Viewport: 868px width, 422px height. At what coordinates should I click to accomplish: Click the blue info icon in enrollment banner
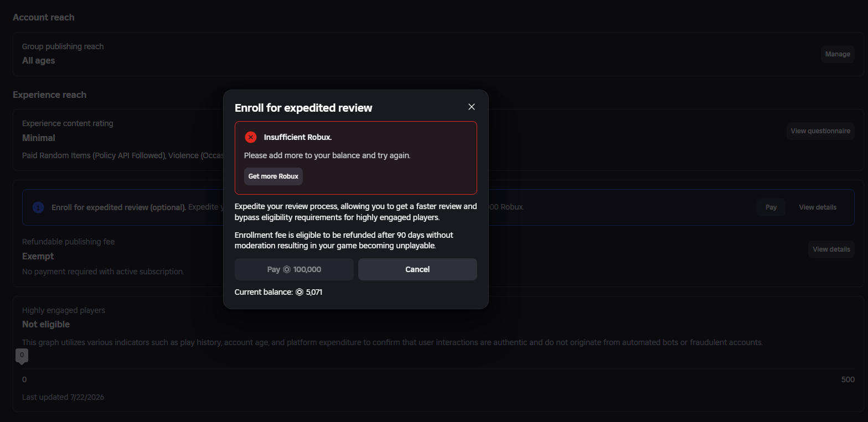point(38,207)
